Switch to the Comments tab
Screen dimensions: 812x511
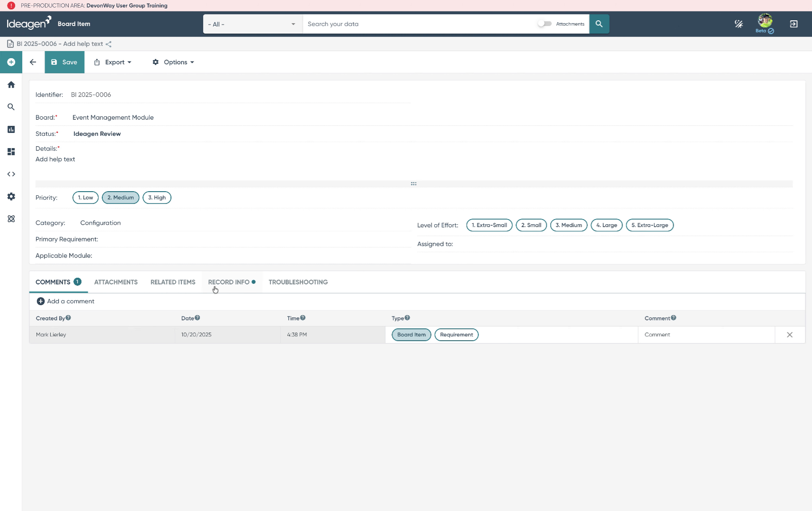point(58,282)
